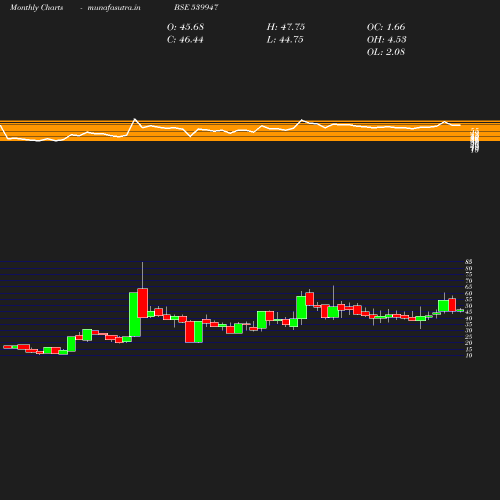
Task: Click the 20 price axis label
Action: (x=469, y=343)
